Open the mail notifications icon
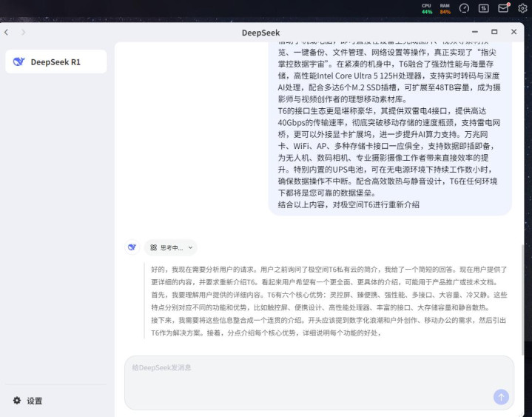 503,8
